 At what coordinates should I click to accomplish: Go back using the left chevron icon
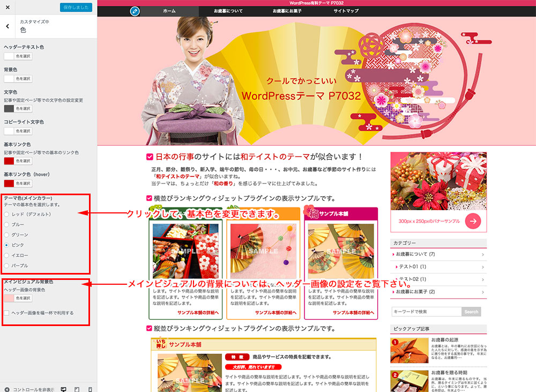tap(8, 26)
